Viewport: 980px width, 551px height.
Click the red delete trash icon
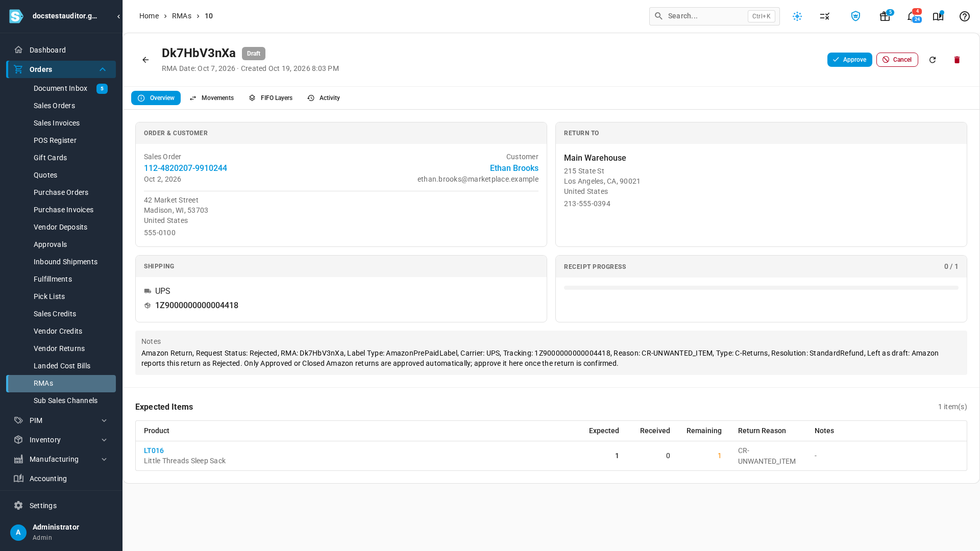pos(957,60)
